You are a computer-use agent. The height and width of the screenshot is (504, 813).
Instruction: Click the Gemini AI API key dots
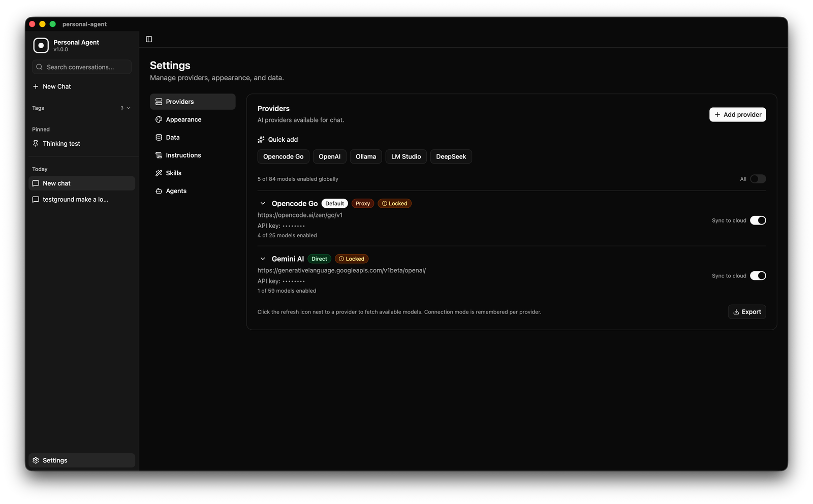(x=294, y=281)
